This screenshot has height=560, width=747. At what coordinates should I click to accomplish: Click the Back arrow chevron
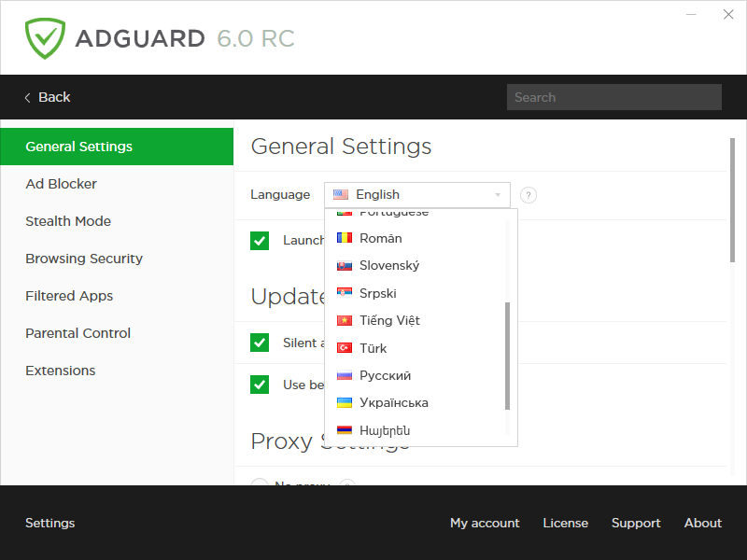28,98
